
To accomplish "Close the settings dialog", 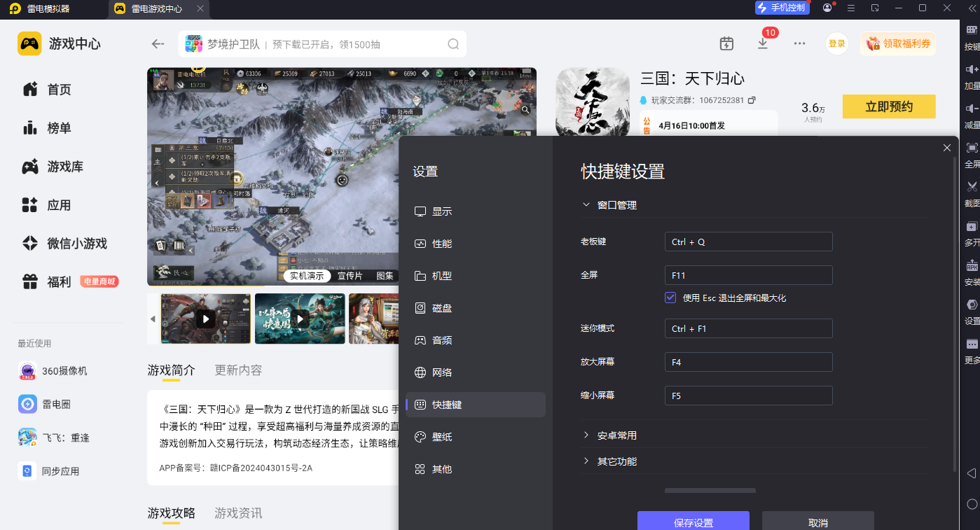I will pos(947,148).
